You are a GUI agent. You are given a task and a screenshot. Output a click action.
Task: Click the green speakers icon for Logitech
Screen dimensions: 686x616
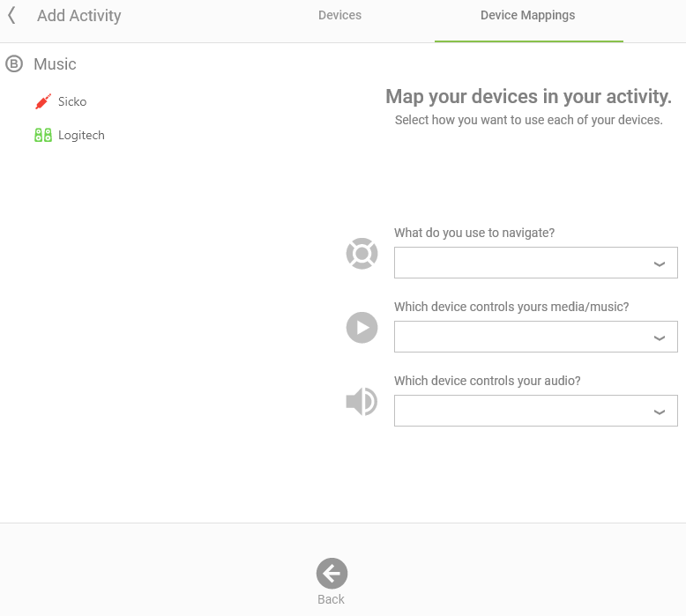point(43,135)
